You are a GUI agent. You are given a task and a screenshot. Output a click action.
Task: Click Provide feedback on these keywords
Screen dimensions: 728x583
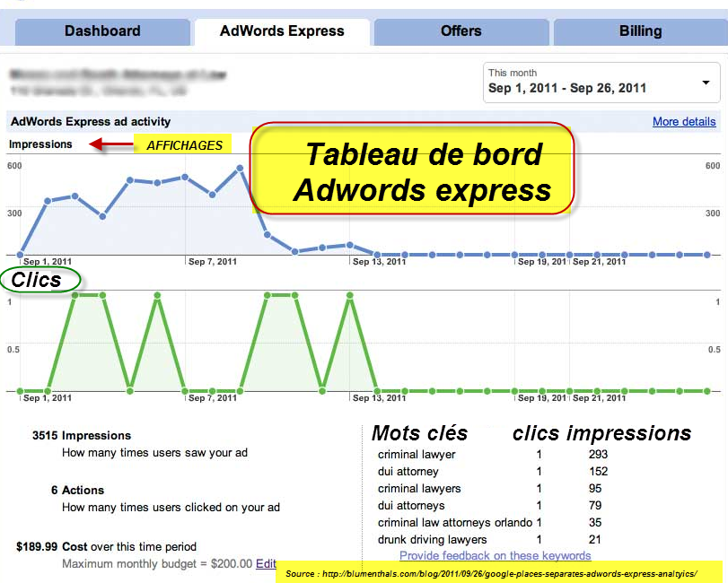pos(495,555)
